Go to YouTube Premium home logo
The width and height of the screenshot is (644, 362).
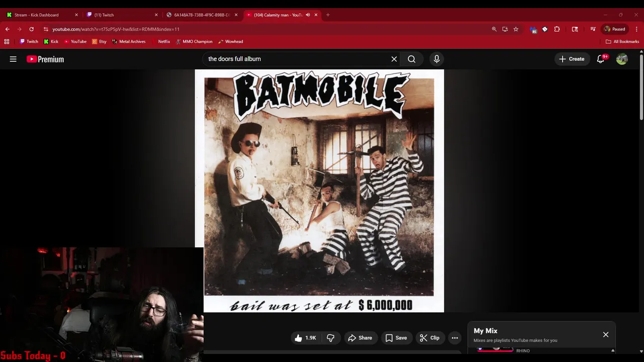[x=45, y=59]
